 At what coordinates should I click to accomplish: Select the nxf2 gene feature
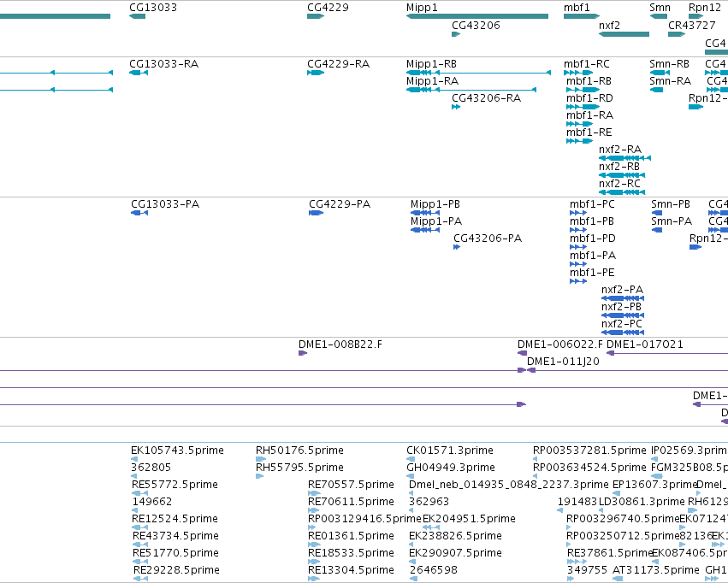pyautogui.click(x=624, y=34)
